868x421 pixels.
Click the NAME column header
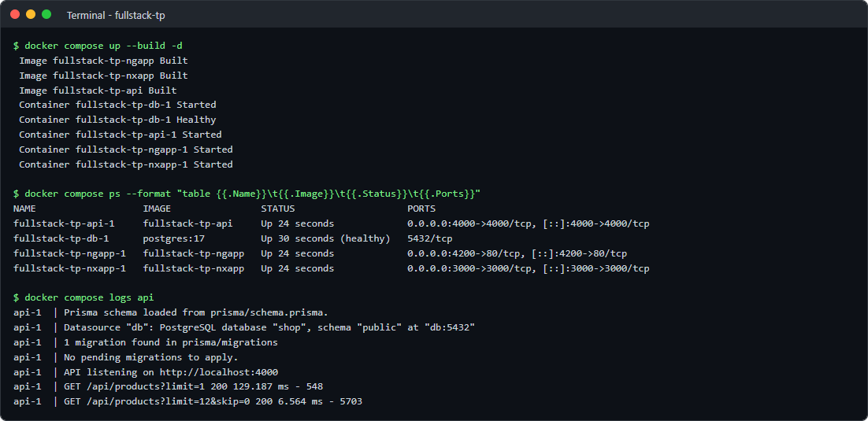click(24, 209)
